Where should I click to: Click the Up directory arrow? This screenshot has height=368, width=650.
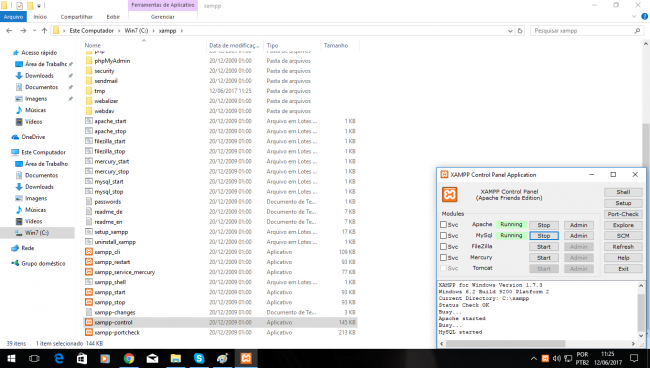click(x=44, y=31)
